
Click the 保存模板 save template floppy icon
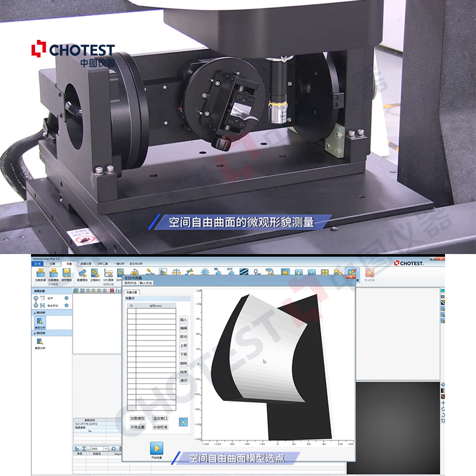pos(67,273)
